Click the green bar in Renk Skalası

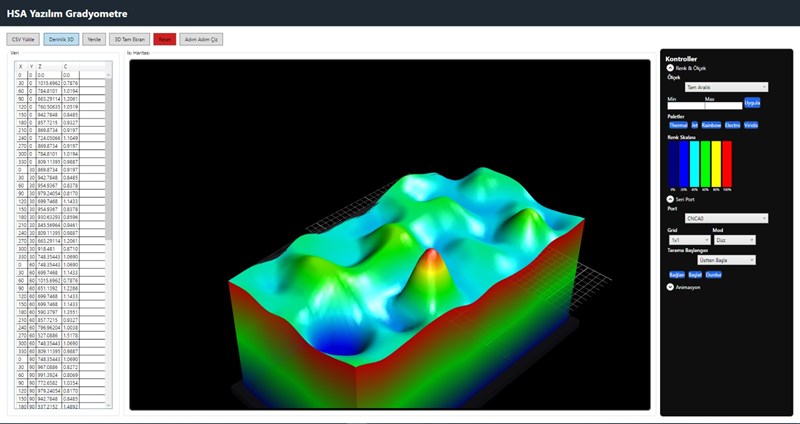pyautogui.click(x=706, y=163)
